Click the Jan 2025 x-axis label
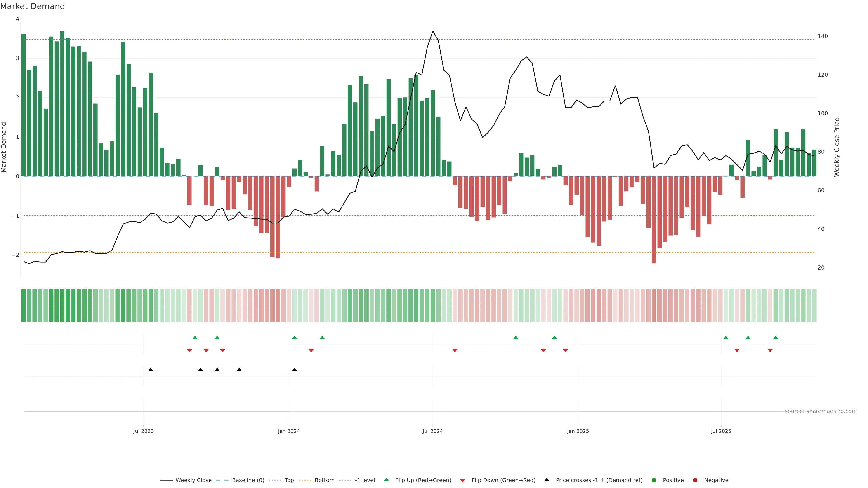The image size is (868, 488). [x=578, y=431]
